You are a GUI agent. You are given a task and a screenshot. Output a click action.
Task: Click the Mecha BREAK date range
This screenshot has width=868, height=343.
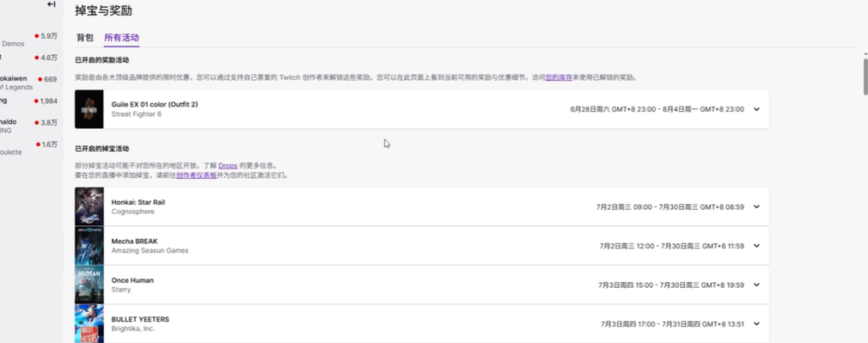tap(671, 246)
